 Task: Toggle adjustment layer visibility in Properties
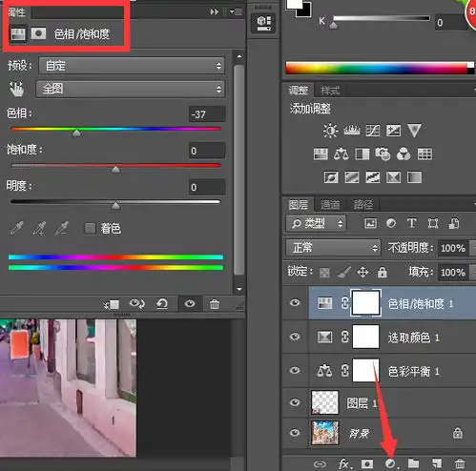coord(190,304)
